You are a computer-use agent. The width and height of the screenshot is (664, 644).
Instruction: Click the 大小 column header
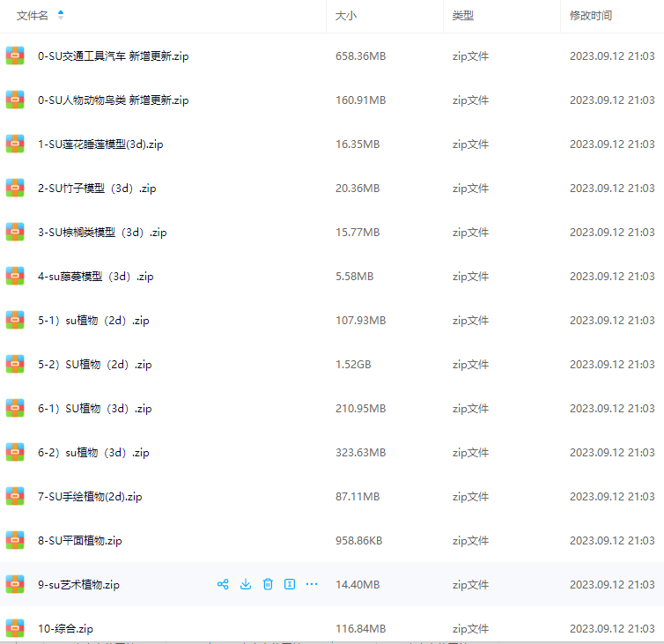[x=346, y=16]
